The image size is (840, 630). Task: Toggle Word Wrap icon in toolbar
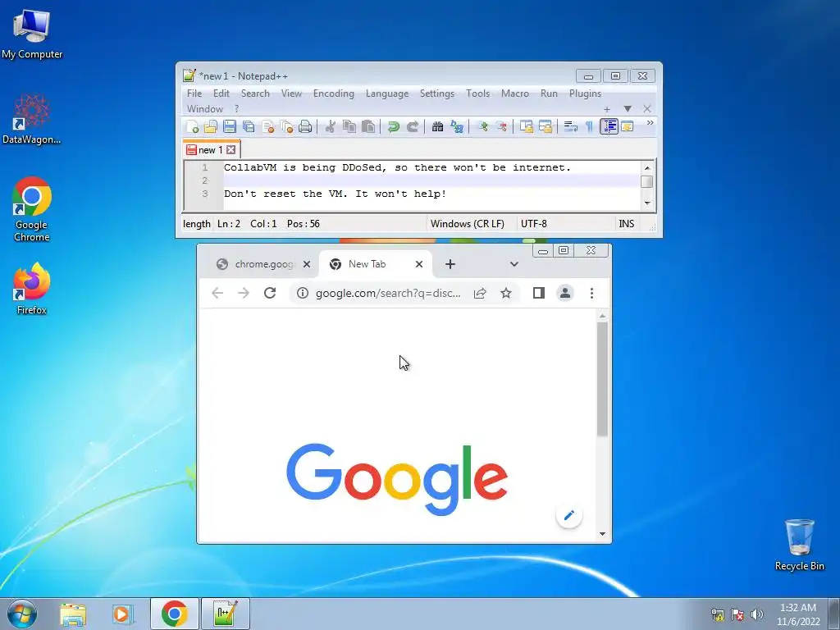coord(571,126)
